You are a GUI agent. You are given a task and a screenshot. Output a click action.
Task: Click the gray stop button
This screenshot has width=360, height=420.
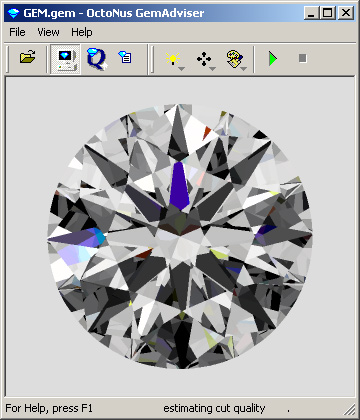pos(303,58)
